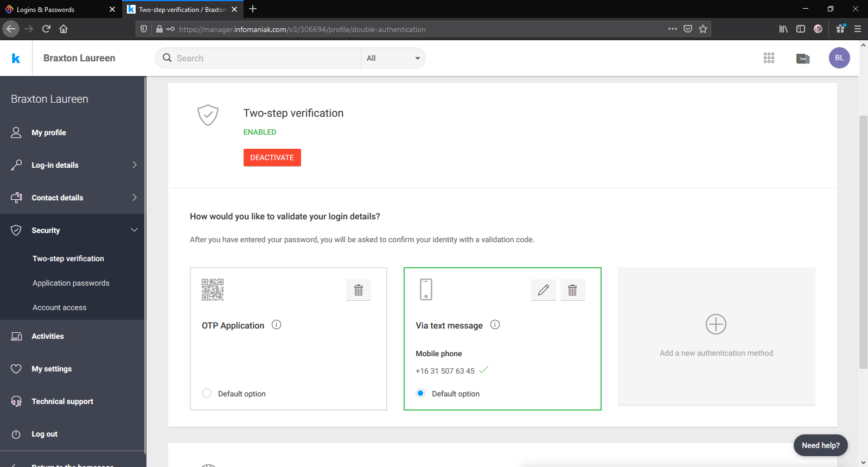The height and width of the screenshot is (467, 868).
Task: Select Default option for OTP Application
Action: 207,393
